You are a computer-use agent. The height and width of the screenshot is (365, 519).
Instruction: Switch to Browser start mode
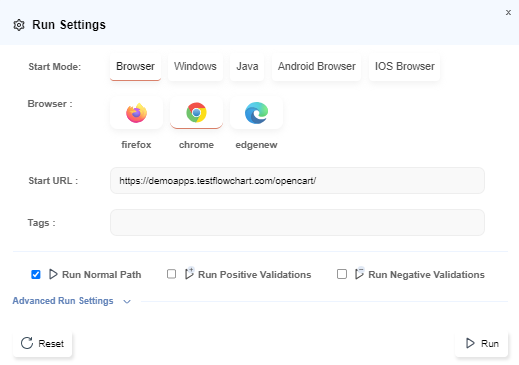[x=135, y=66]
